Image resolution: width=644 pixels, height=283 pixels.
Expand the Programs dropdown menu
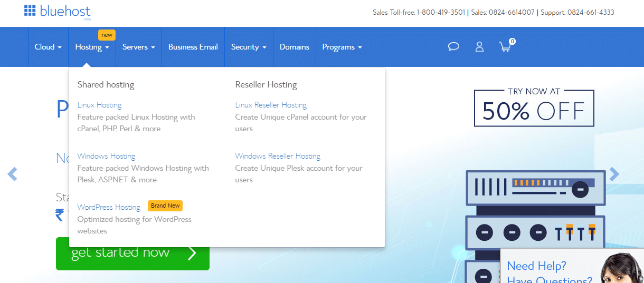[x=342, y=47]
